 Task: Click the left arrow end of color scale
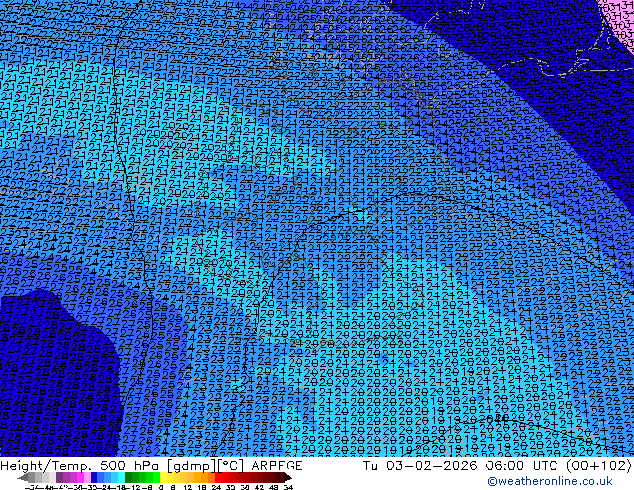[x=23, y=477]
